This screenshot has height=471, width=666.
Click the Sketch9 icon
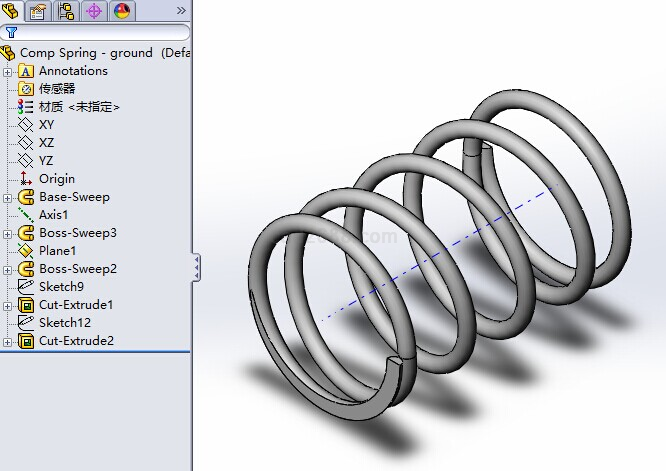(26, 287)
